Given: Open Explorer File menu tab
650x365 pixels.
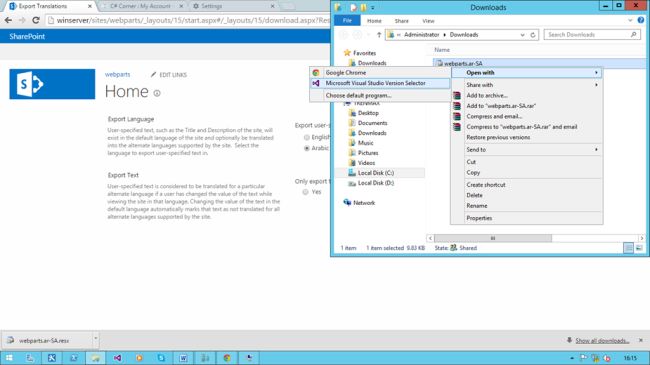Looking at the screenshot, I should point(347,20).
